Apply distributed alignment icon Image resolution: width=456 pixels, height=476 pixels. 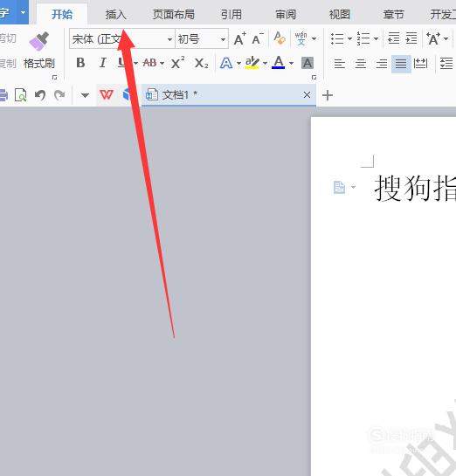click(420, 64)
